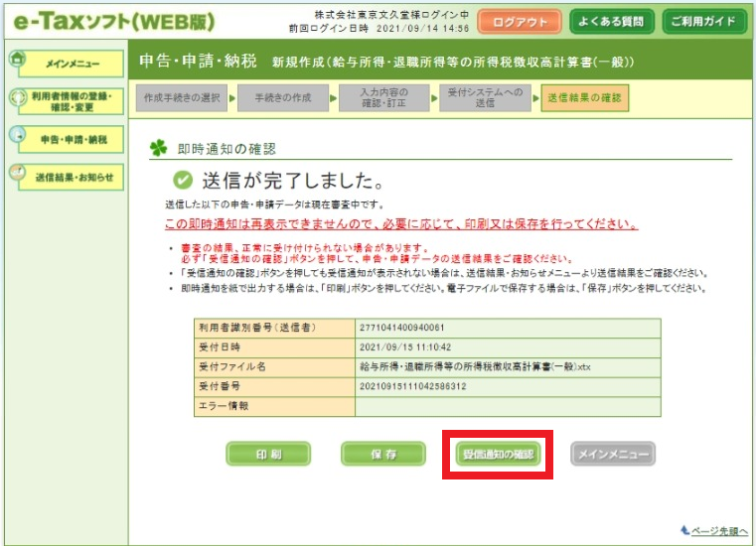This screenshot has width=756, height=546.
Task: Click the green checkmark next to 送信が完了しました
Action: tap(182, 181)
